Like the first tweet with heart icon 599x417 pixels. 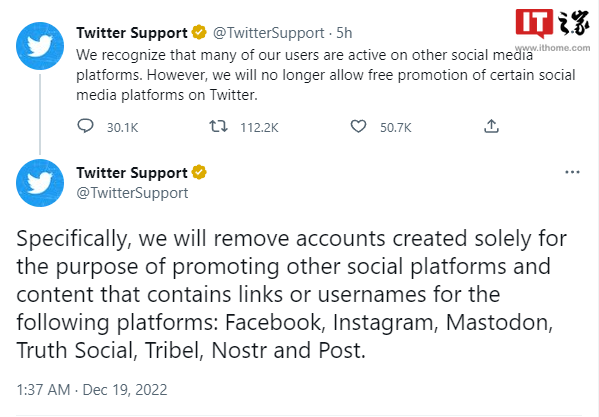tap(358, 126)
